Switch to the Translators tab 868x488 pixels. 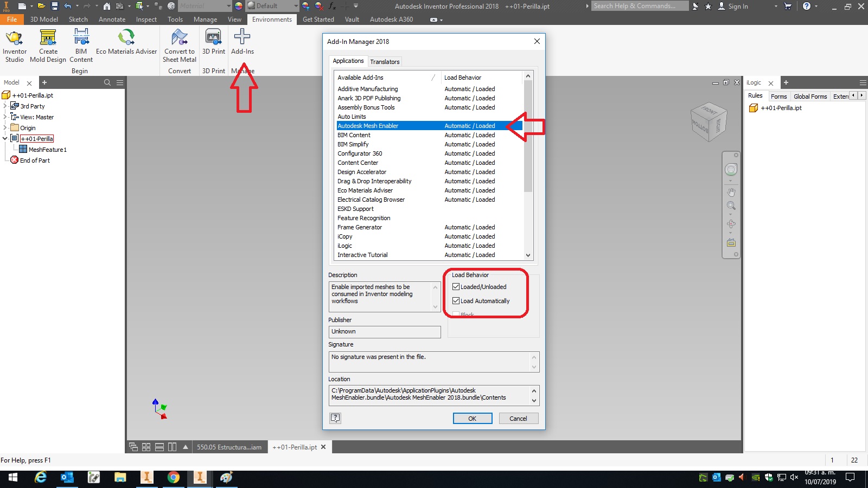pyautogui.click(x=385, y=62)
